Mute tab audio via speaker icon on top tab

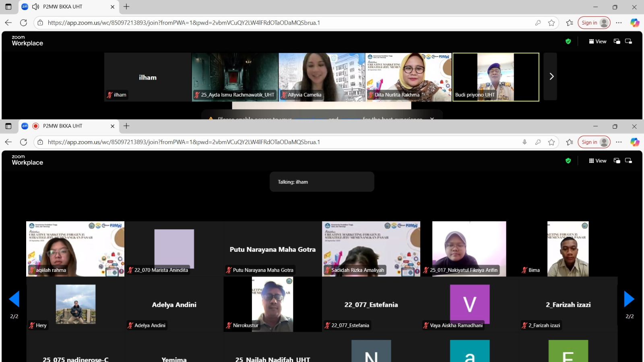coord(36,7)
